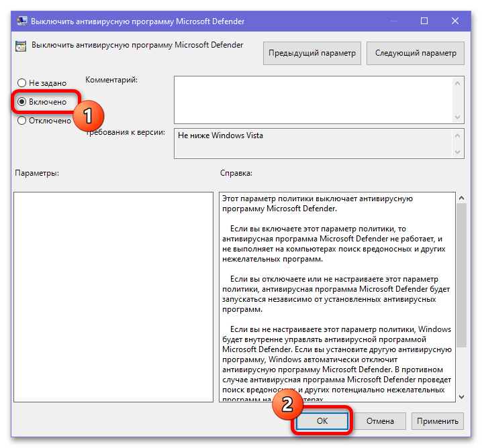Viewport: 482px width, 448px height.
Task: Confirm with the OK button
Action: (x=322, y=421)
